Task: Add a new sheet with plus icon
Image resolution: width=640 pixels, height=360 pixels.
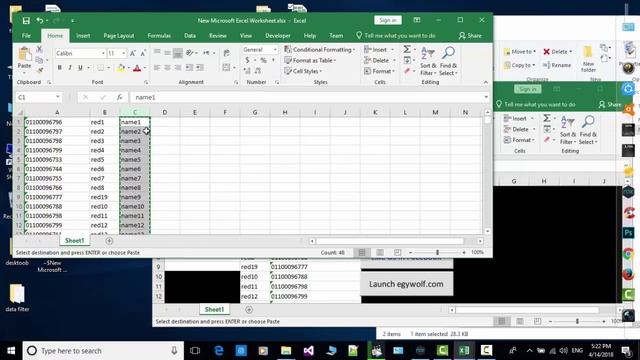Action: pos(109,241)
